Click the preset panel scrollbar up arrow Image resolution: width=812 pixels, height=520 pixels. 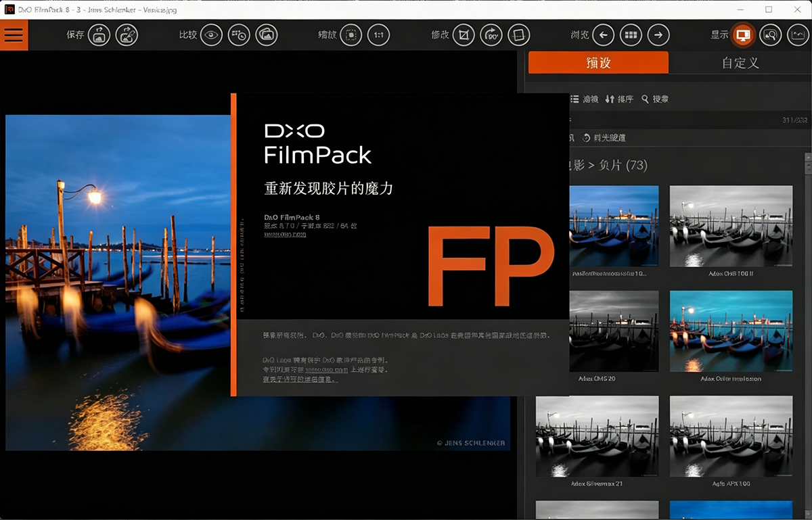pos(807,157)
